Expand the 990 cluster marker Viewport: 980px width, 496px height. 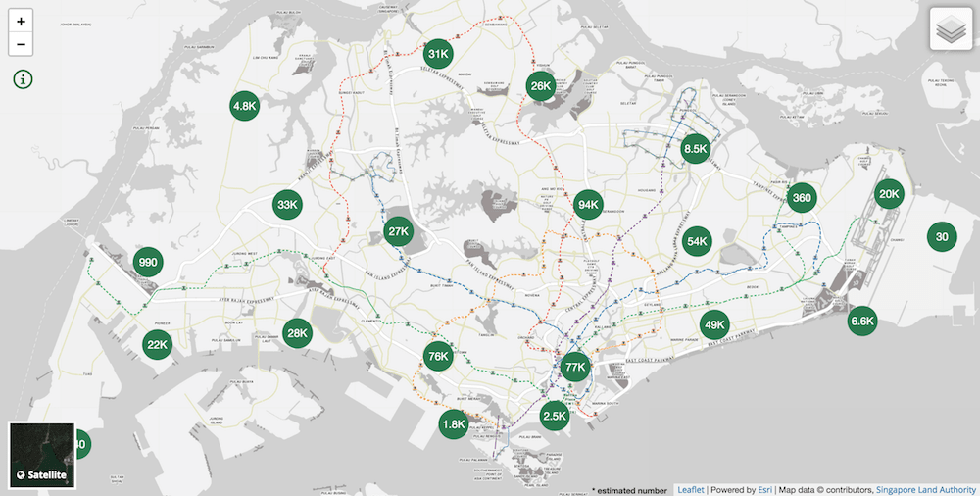pos(148,262)
